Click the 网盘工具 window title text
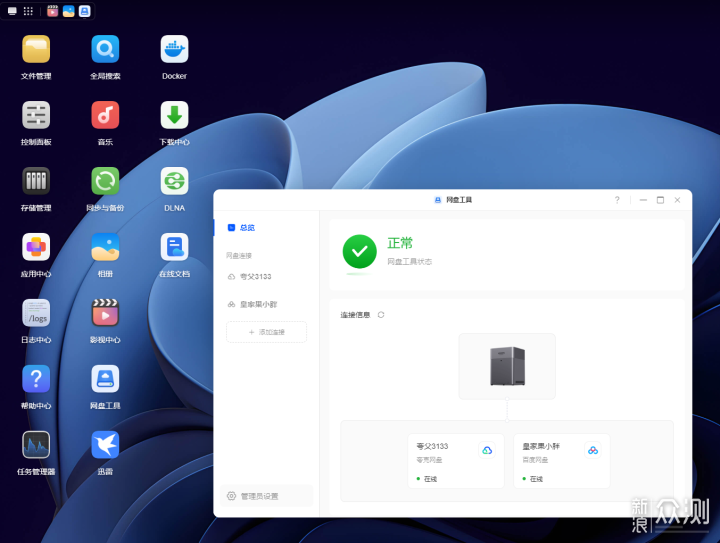This screenshot has width=720, height=543. click(x=459, y=200)
